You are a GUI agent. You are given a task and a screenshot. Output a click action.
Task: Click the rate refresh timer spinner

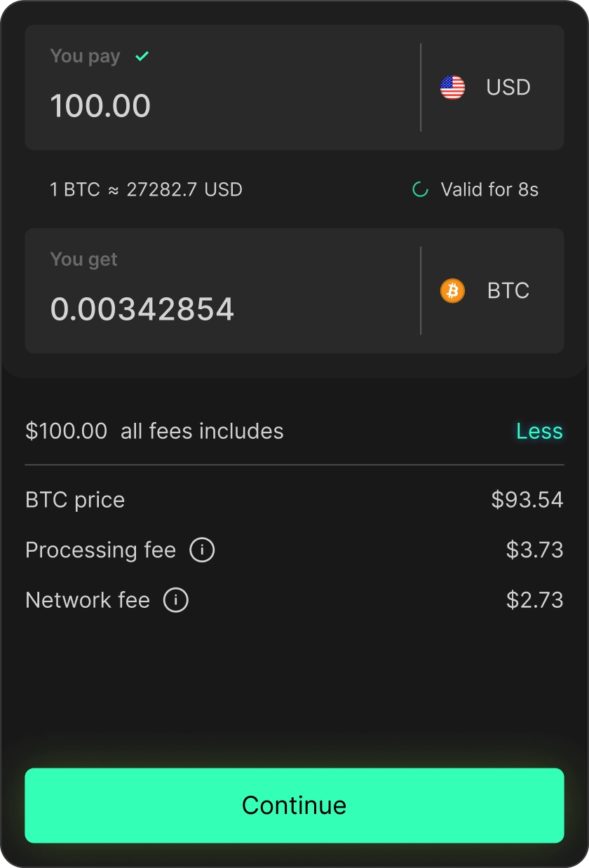point(420,189)
